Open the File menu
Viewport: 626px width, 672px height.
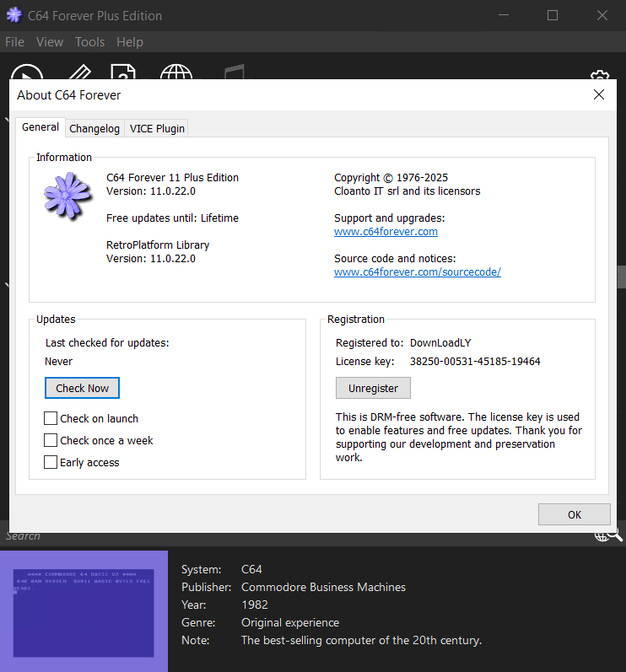coord(14,42)
